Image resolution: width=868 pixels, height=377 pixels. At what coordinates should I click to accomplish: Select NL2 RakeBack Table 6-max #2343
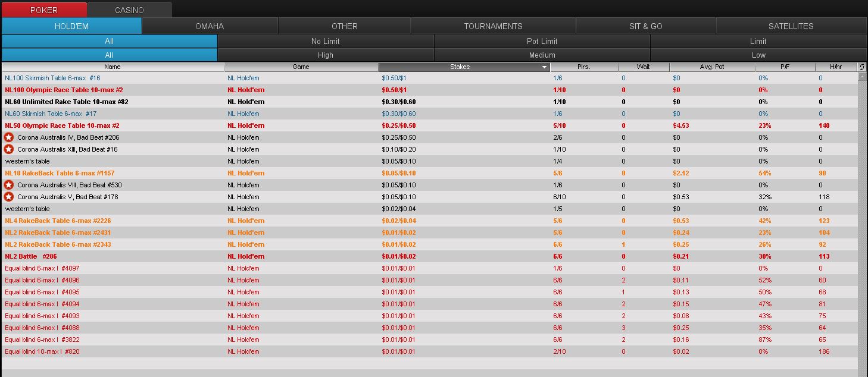click(x=429, y=244)
